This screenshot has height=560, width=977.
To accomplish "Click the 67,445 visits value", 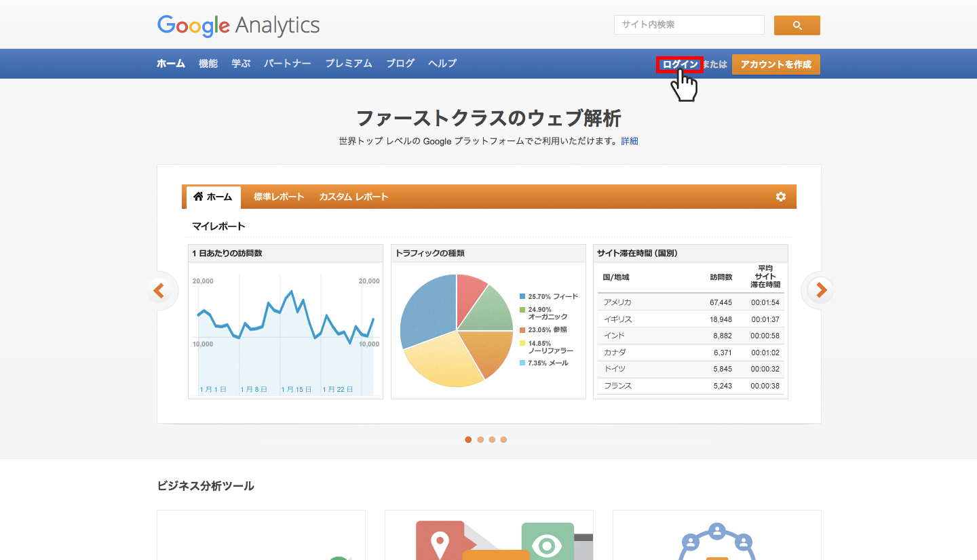I will pos(721,302).
